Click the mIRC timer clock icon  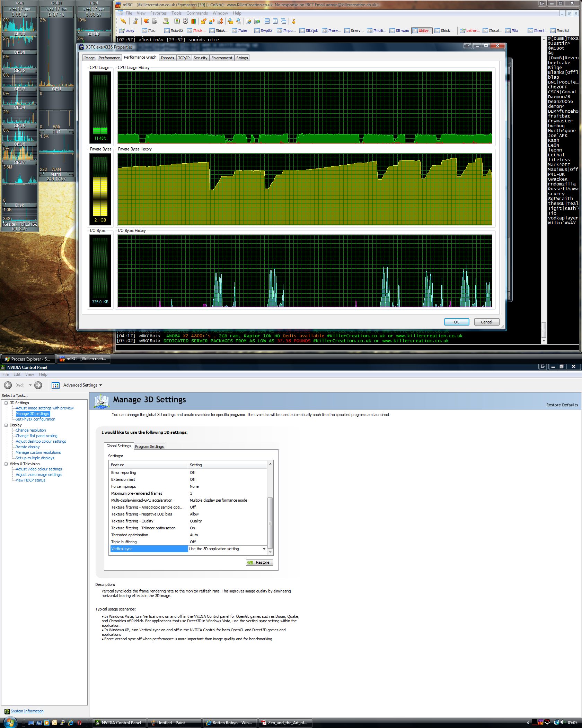[185, 21]
